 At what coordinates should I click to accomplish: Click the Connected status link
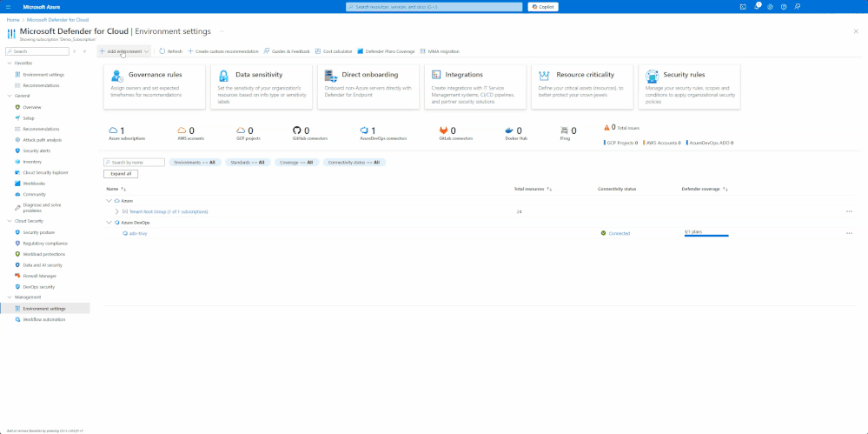click(620, 233)
